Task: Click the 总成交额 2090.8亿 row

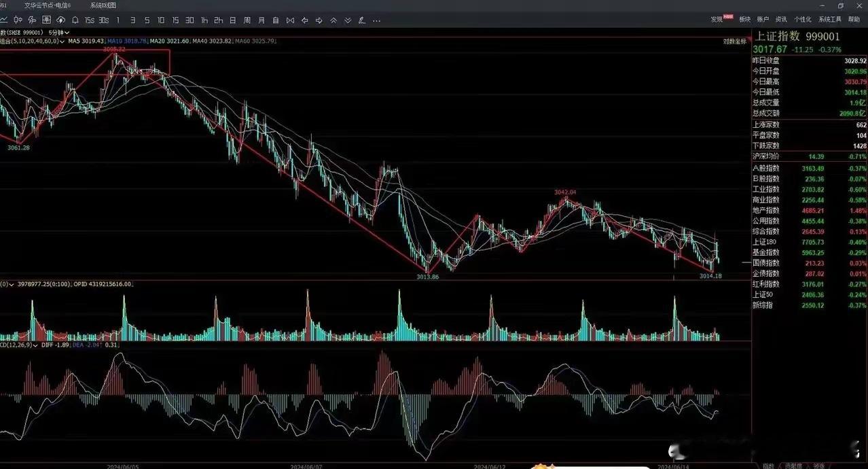Action: tap(810, 113)
